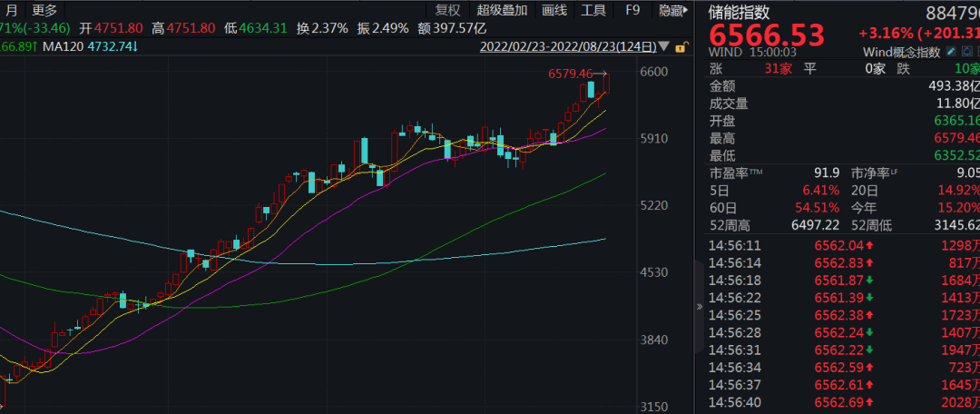The image size is (980, 414).
Task: Open the 更多 period menu
Action: point(44,11)
